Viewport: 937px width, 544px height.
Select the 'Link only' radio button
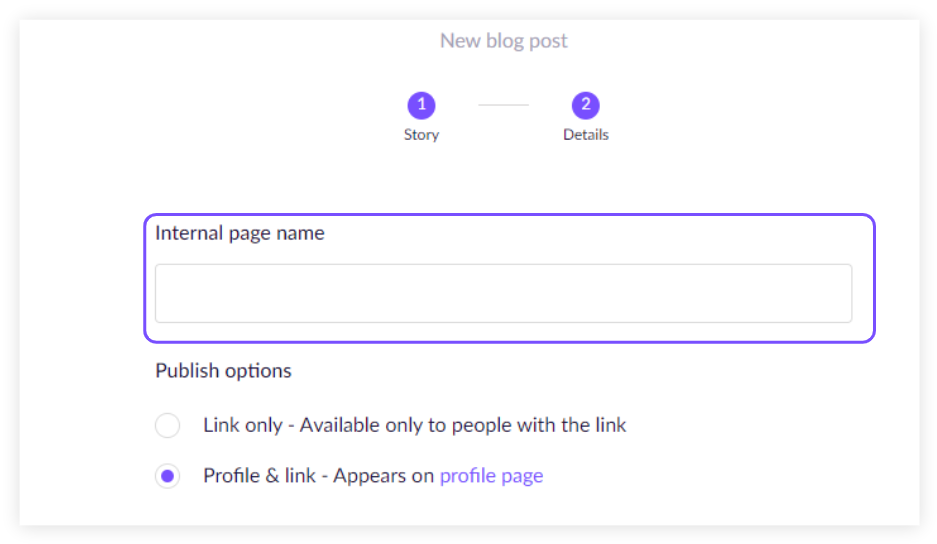pyautogui.click(x=168, y=425)
